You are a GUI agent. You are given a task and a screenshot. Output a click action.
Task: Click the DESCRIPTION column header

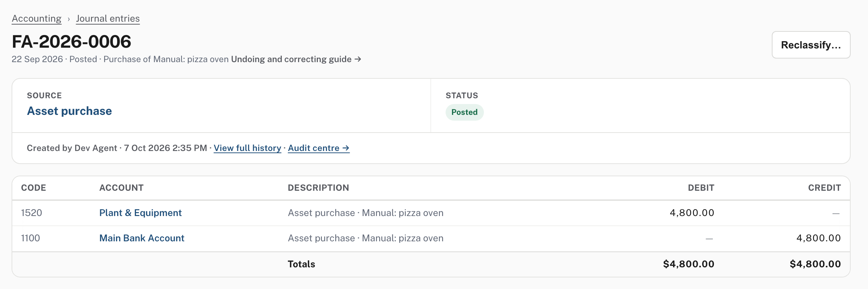(x=318, y=188)
